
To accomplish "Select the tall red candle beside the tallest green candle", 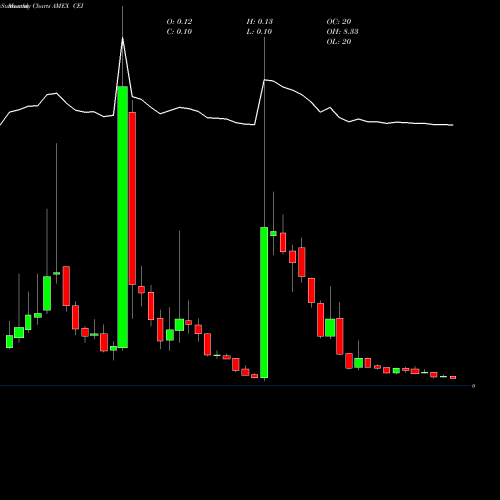I will [x=132, y=198].
